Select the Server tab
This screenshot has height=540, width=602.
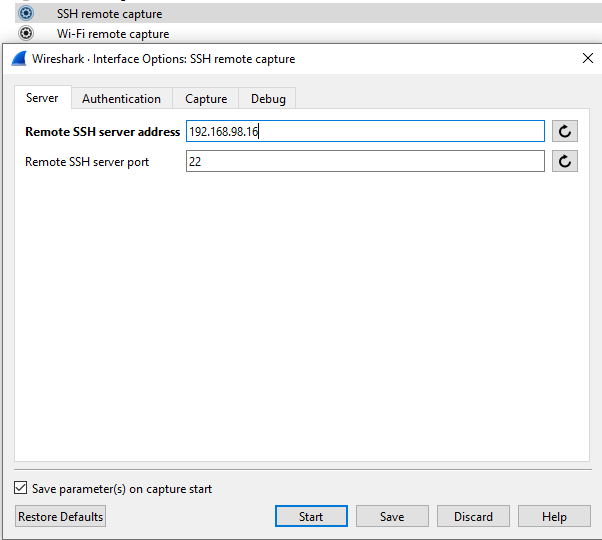(x=42, y=97)
